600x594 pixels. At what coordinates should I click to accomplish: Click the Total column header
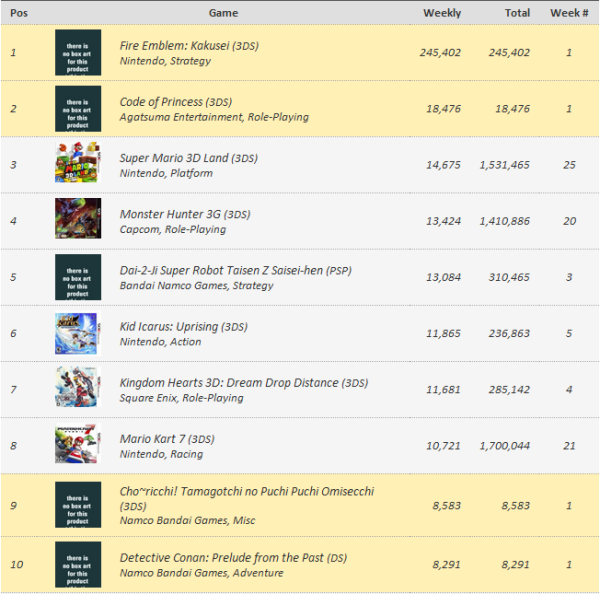517,13
